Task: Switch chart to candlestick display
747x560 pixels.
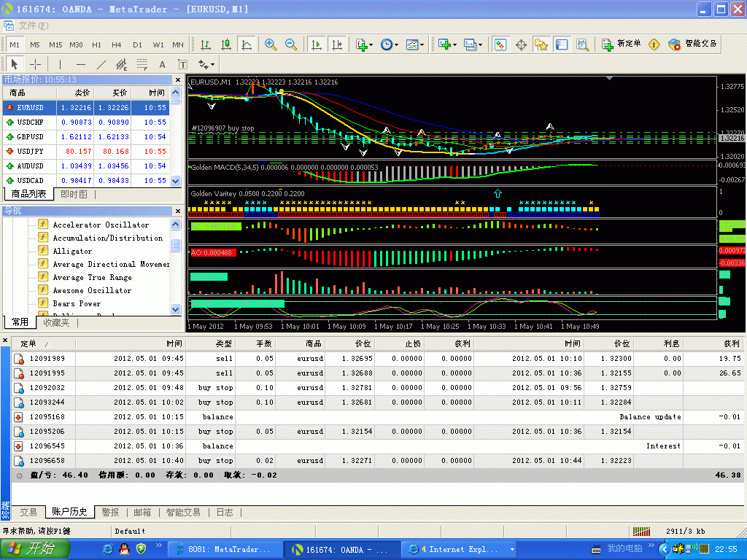Action: (226, 44)
